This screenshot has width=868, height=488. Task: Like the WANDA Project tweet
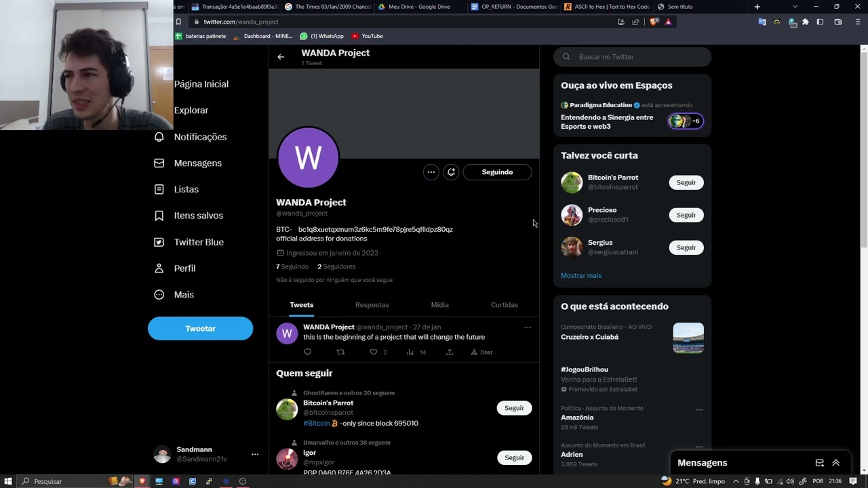[373, 352]
